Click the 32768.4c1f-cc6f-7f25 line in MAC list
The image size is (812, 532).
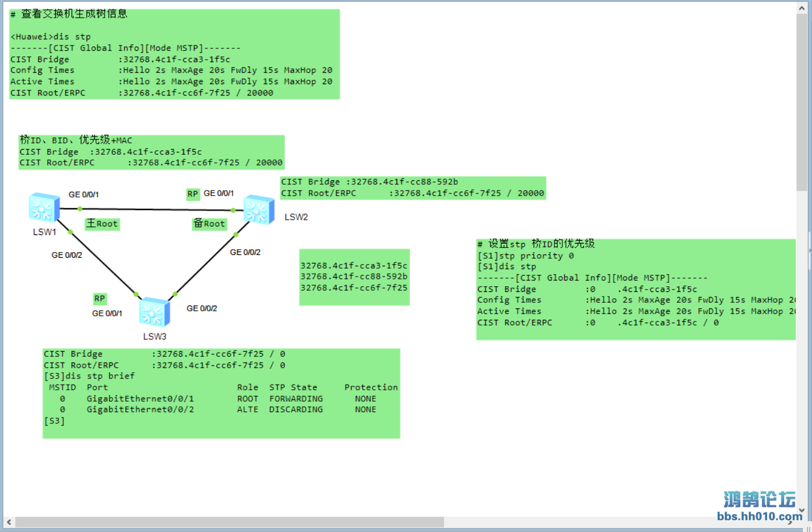[354, 288]
